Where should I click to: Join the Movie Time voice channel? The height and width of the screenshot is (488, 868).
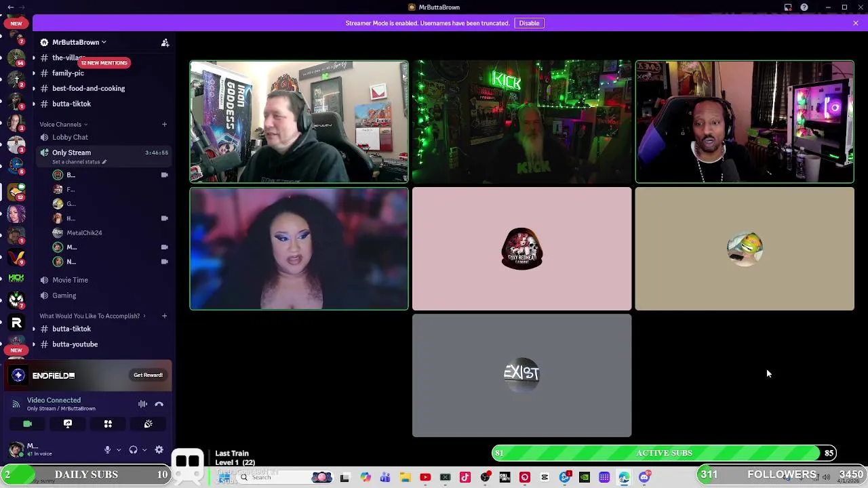70,280
